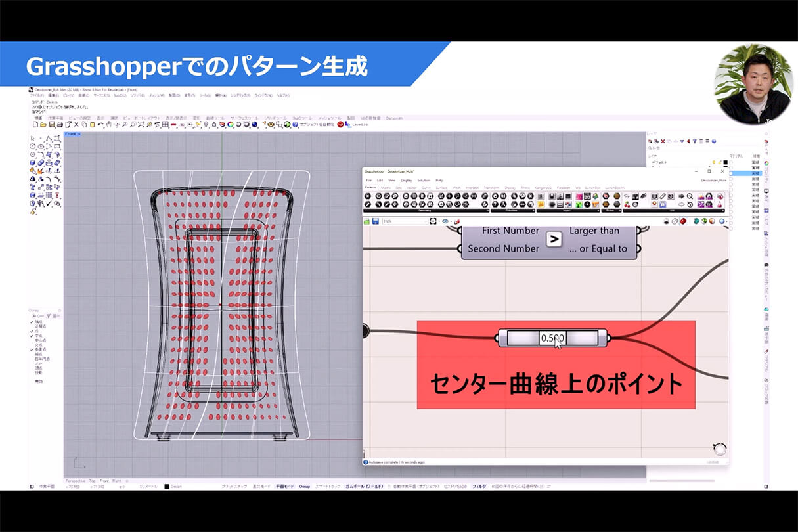Viewport: 798px width, 532px height.
Task: Click the New file icon in Rhino toolbar
Action: (x=35, y=123)
